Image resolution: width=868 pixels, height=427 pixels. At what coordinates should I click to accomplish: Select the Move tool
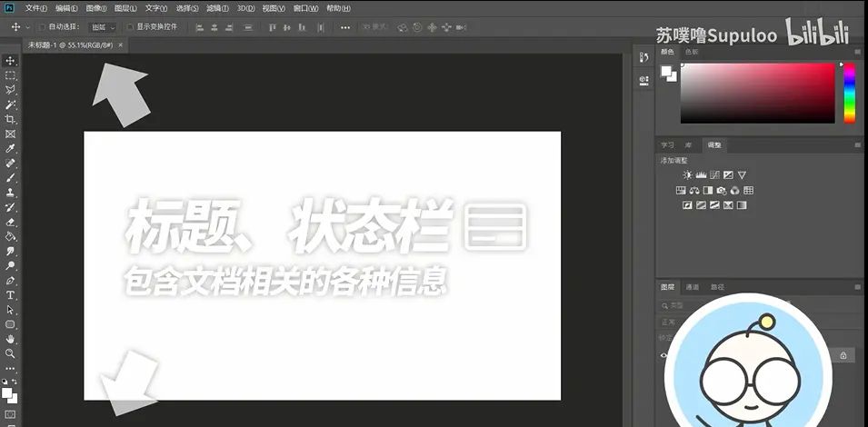(10, 60)
